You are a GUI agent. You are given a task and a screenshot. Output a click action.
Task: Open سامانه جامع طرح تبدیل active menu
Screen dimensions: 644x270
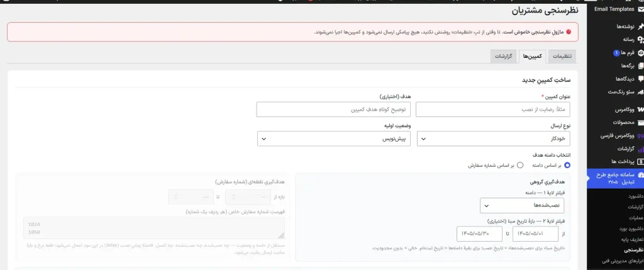(x=615, y=178)
